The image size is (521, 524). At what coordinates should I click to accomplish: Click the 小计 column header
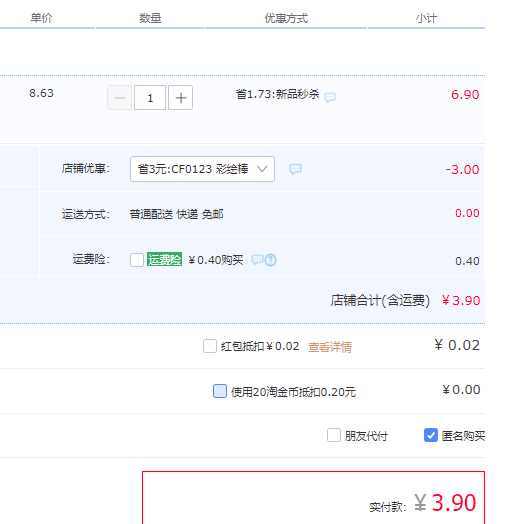pos(426,18)
